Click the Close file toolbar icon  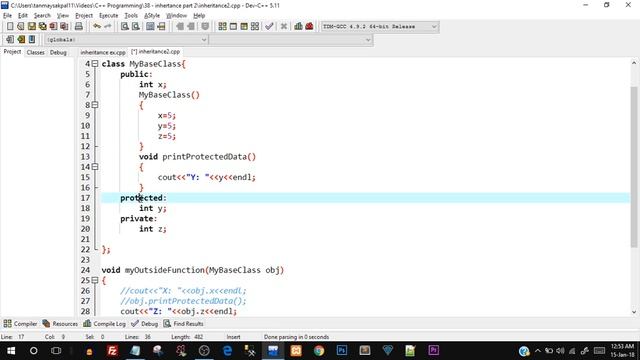click(53, 27)
